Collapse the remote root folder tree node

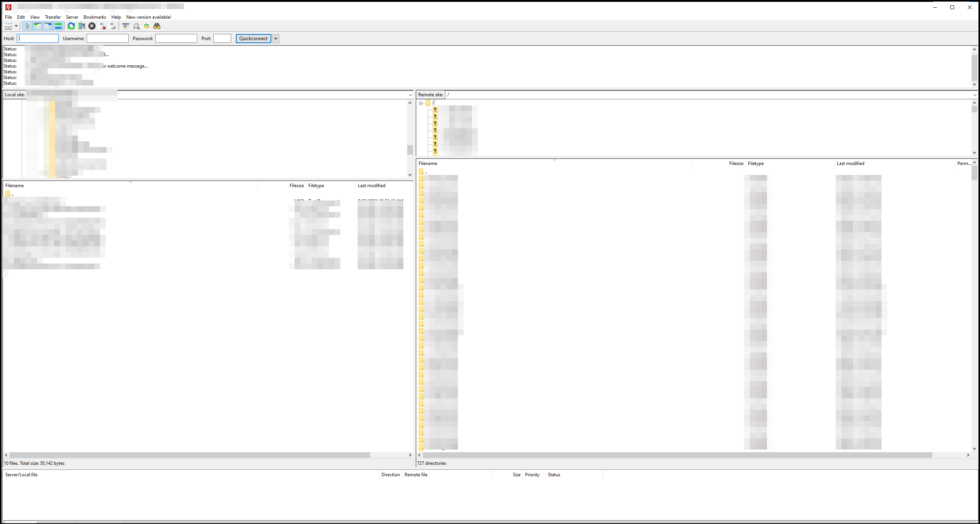[421, 103]
